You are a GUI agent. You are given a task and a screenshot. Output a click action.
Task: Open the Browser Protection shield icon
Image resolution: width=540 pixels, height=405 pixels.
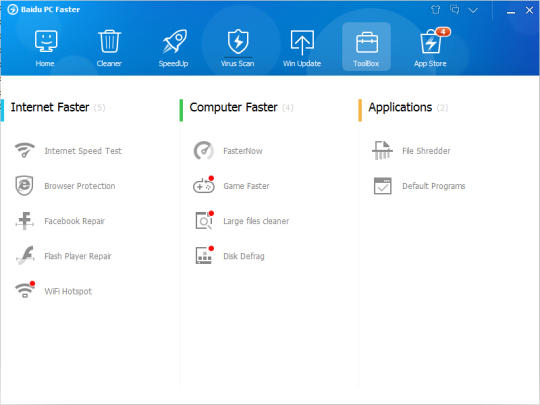24,186
